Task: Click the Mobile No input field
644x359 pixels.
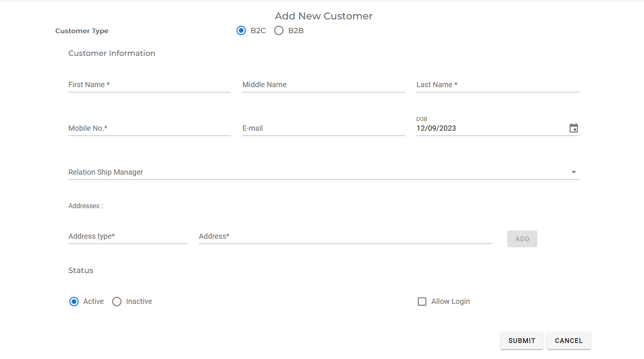Action: [149, 128]
